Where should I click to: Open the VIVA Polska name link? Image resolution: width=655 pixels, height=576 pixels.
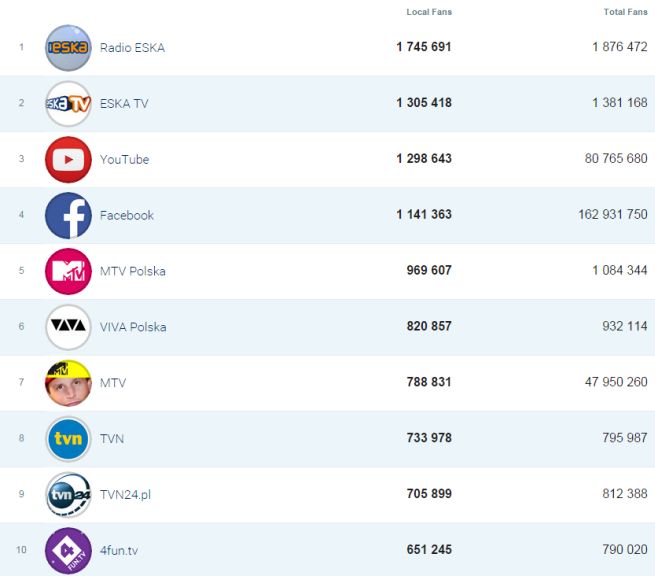point(133,327)
